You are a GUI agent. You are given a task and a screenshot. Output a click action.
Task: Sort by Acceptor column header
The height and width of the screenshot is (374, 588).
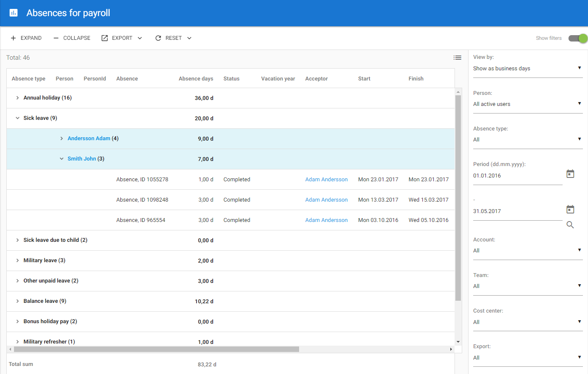pos(316,79)
